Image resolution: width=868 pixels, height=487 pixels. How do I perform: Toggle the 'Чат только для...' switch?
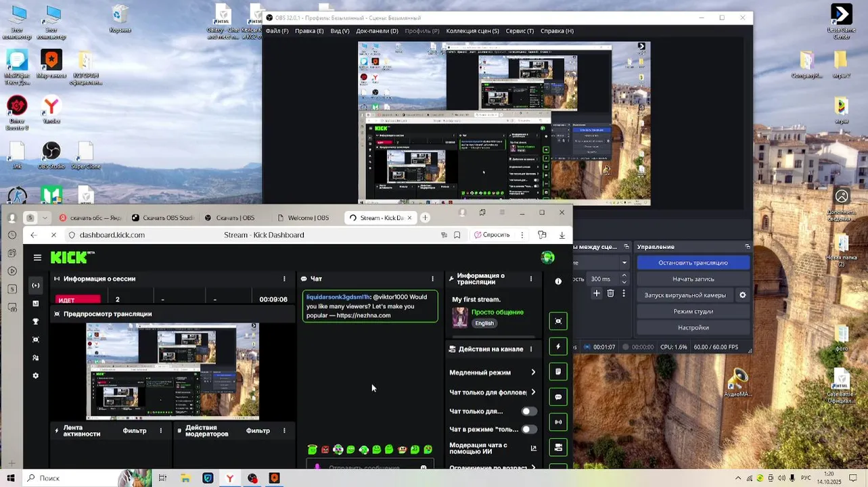click(x=529, y=411)
